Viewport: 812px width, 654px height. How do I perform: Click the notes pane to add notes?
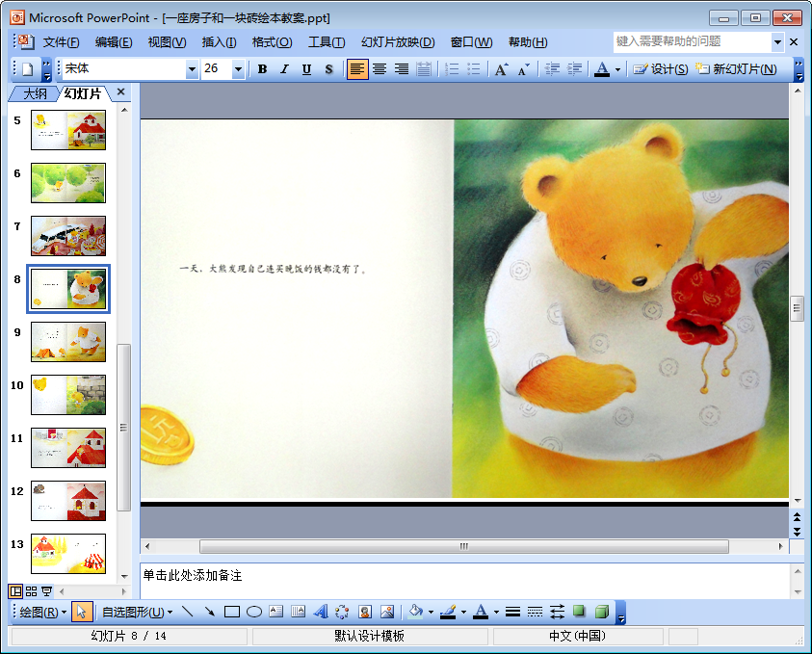click(x=465, y=581)
